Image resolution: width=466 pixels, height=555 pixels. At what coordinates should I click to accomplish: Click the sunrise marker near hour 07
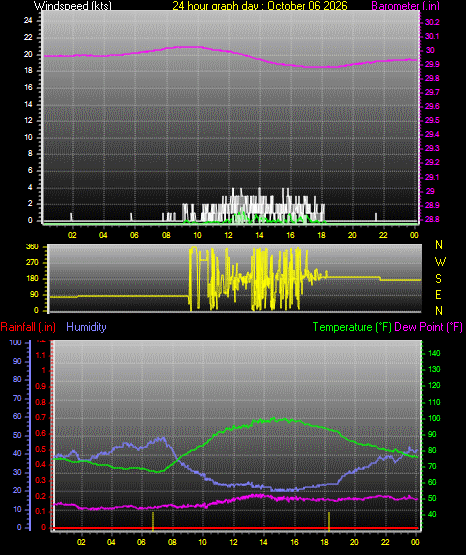tap(153, 521)
